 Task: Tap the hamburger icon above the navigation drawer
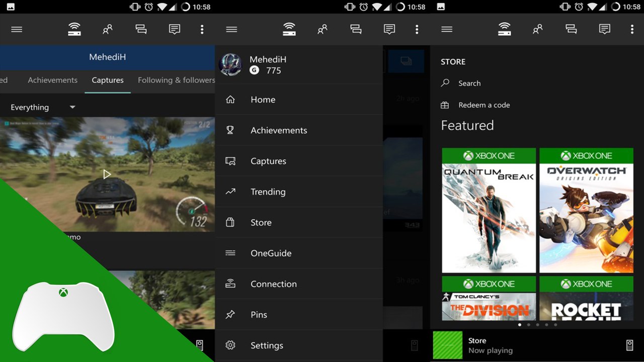tap(231, 29)
